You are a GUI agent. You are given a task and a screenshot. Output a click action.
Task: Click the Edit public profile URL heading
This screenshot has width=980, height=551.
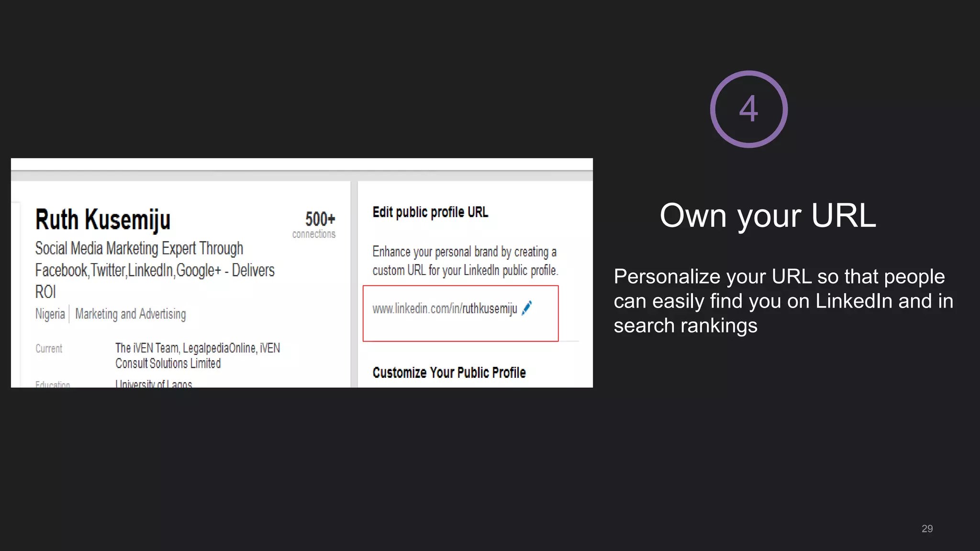click(430, 212)
